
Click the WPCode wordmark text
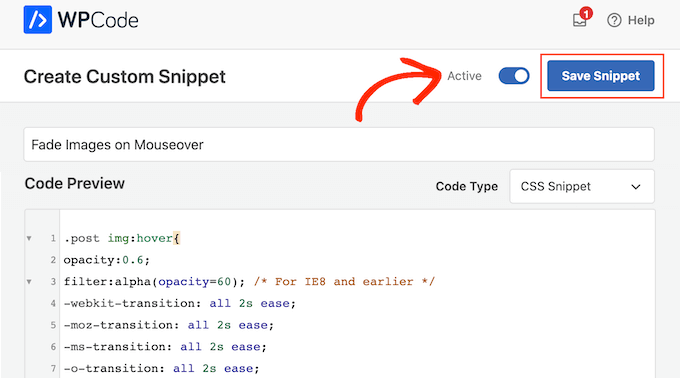point(98,20)
